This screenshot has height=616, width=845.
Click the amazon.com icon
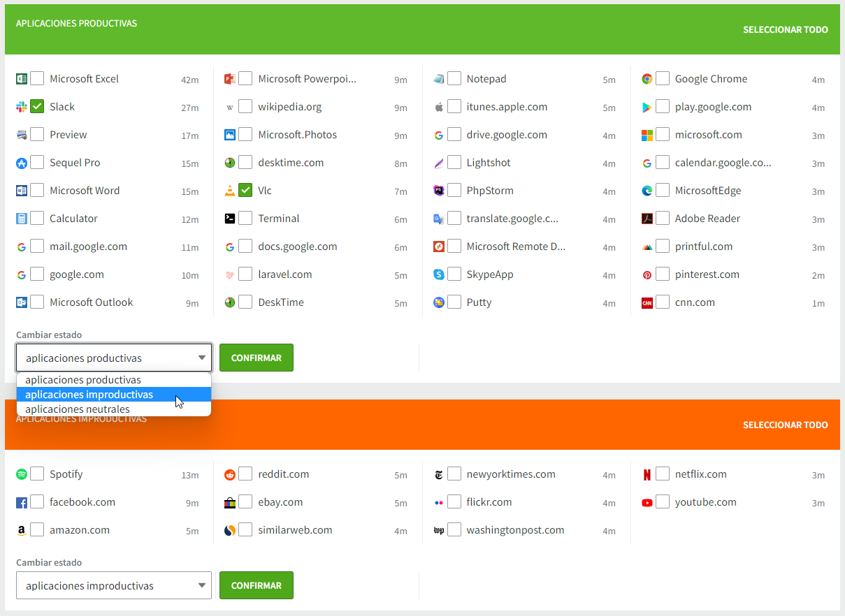point(22,530)
